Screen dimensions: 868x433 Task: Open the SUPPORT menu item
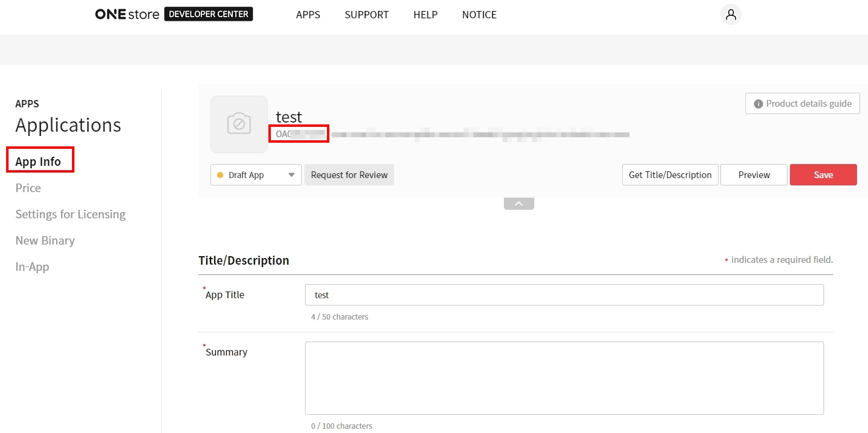tap(367, 15)
